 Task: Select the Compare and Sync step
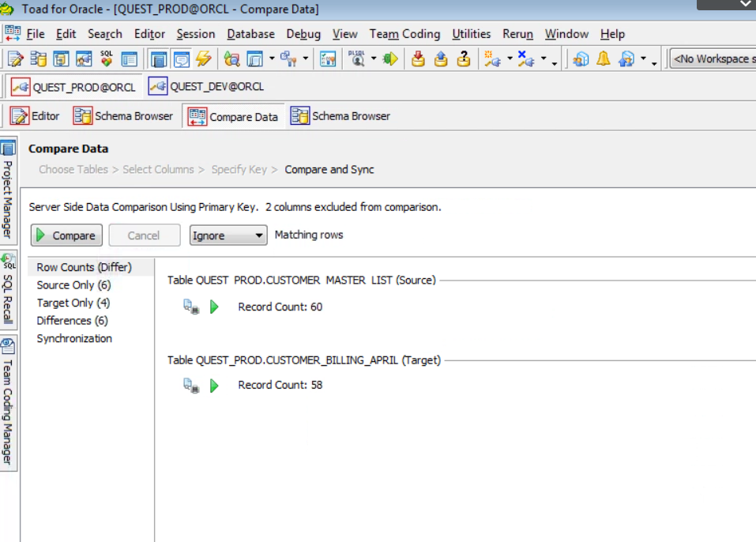click(329, 170)
